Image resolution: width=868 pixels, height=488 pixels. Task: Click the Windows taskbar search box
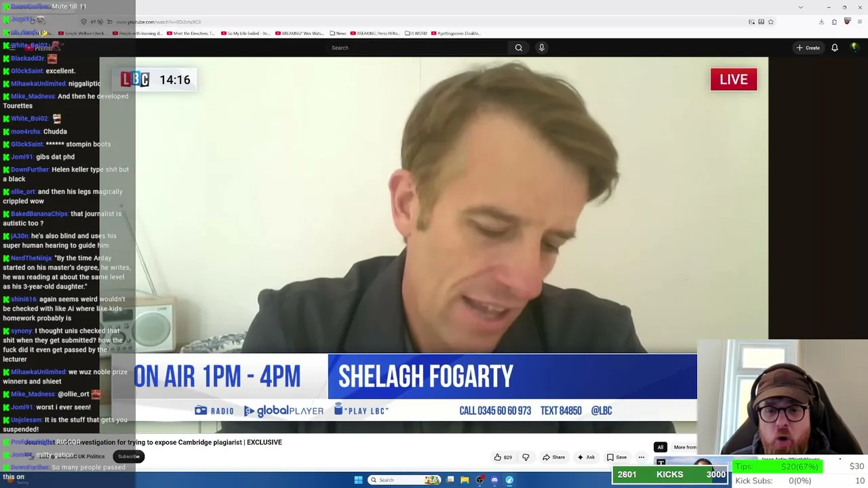tap(404, 480)
